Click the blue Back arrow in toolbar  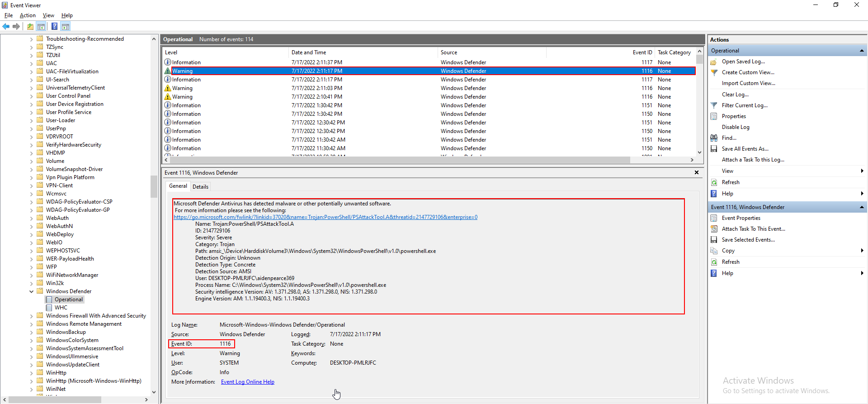(6, 26)
